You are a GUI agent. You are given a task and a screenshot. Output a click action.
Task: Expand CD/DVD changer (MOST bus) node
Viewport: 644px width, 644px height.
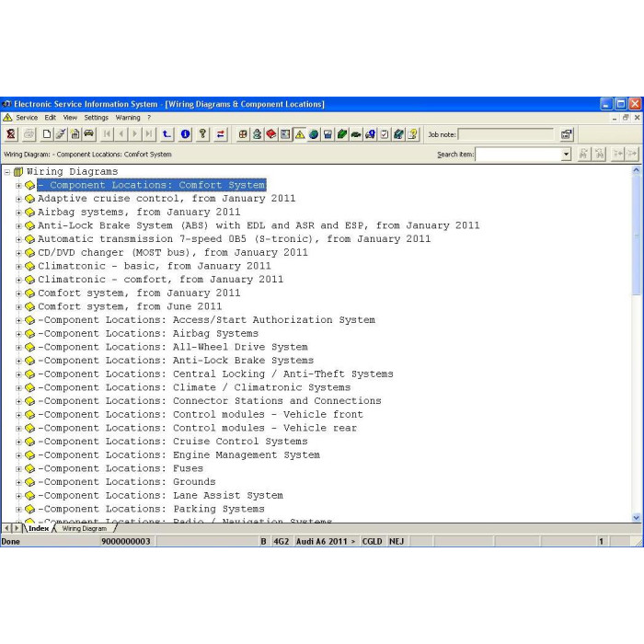pos(18,253)
